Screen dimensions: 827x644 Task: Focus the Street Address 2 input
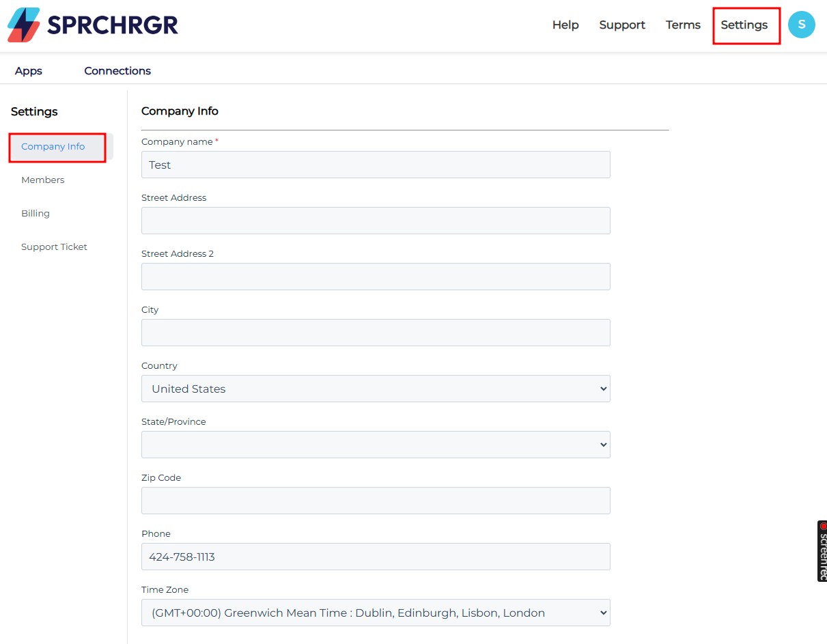376,277
